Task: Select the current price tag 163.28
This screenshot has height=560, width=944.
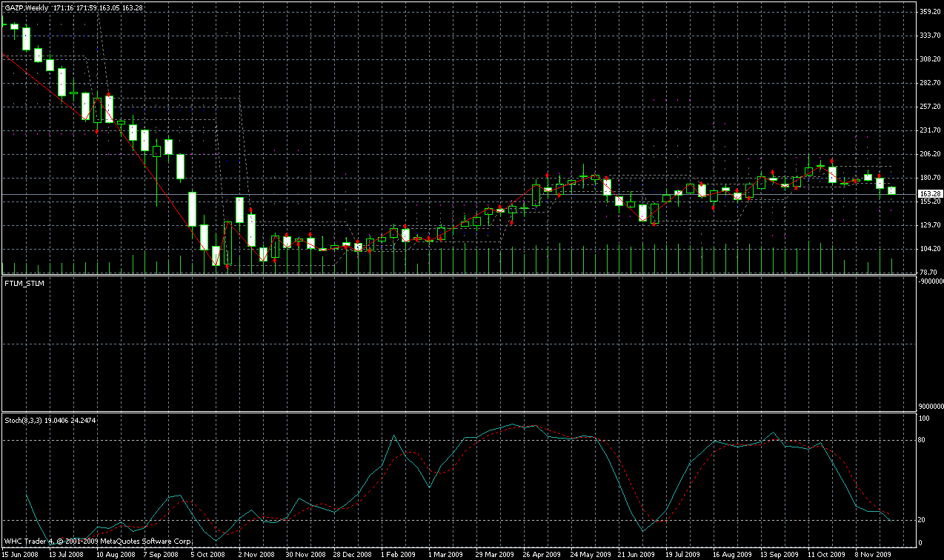Action: [930, 194]
